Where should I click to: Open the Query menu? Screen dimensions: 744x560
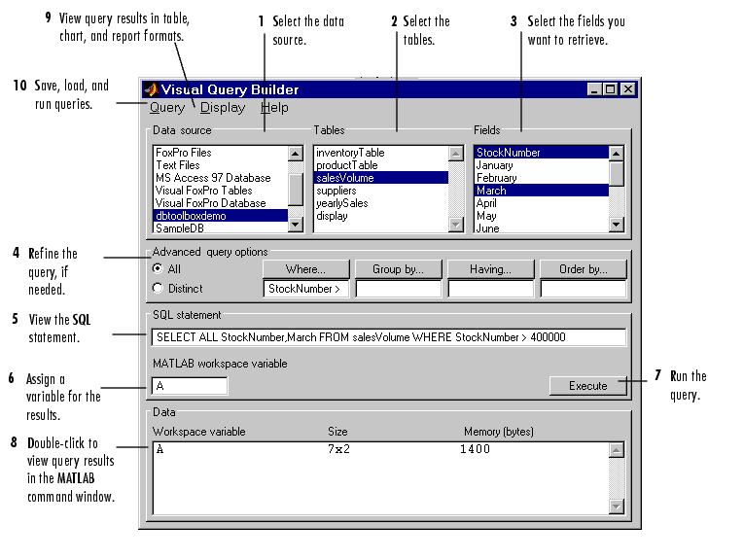(x=167, y=108)
